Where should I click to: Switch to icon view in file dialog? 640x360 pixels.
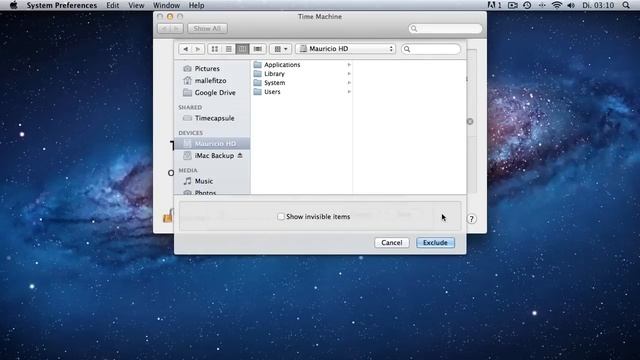click(215, 49)
